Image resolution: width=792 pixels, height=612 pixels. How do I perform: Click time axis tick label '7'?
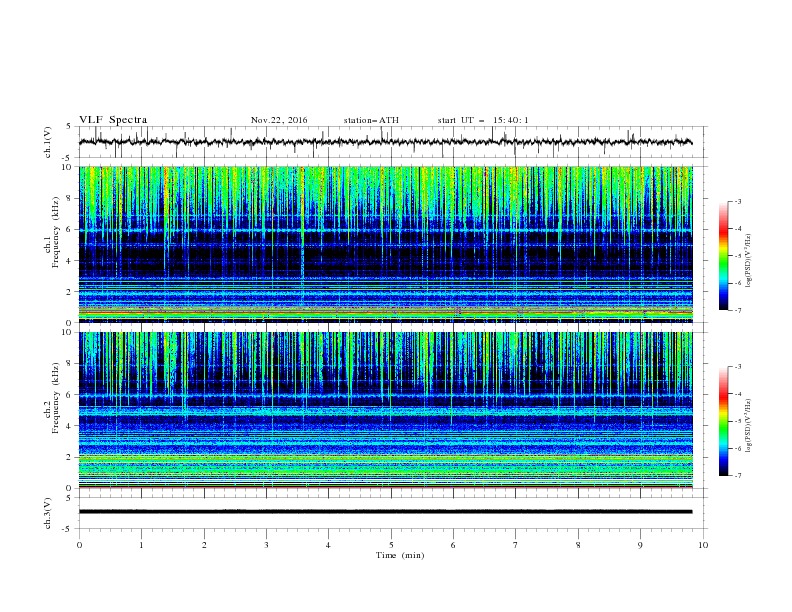516,545
